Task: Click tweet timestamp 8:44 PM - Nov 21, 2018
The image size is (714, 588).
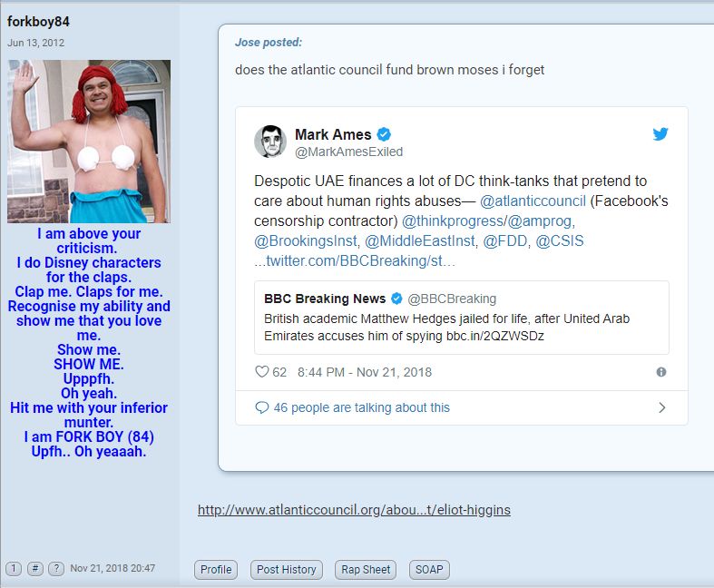Action: tap(365, 372)
